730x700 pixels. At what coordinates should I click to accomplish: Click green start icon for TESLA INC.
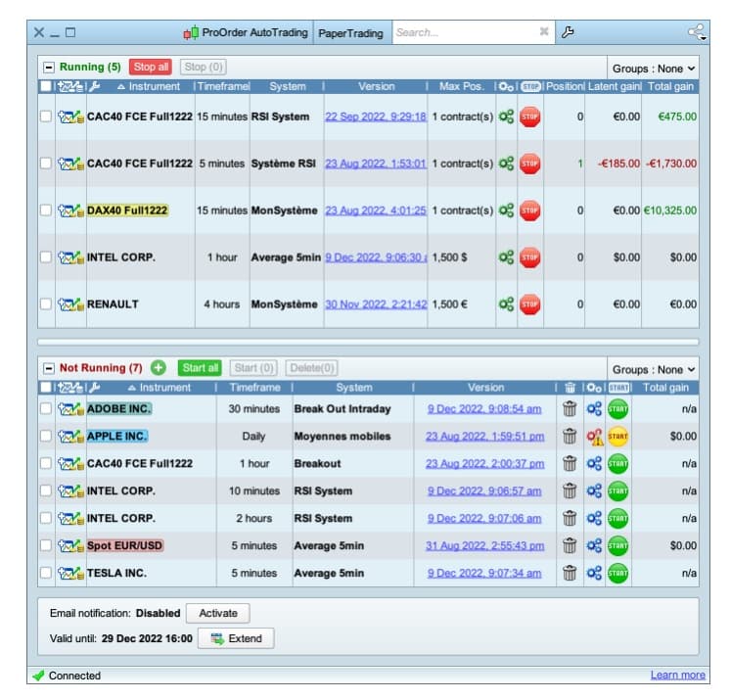tap(617, 573)
